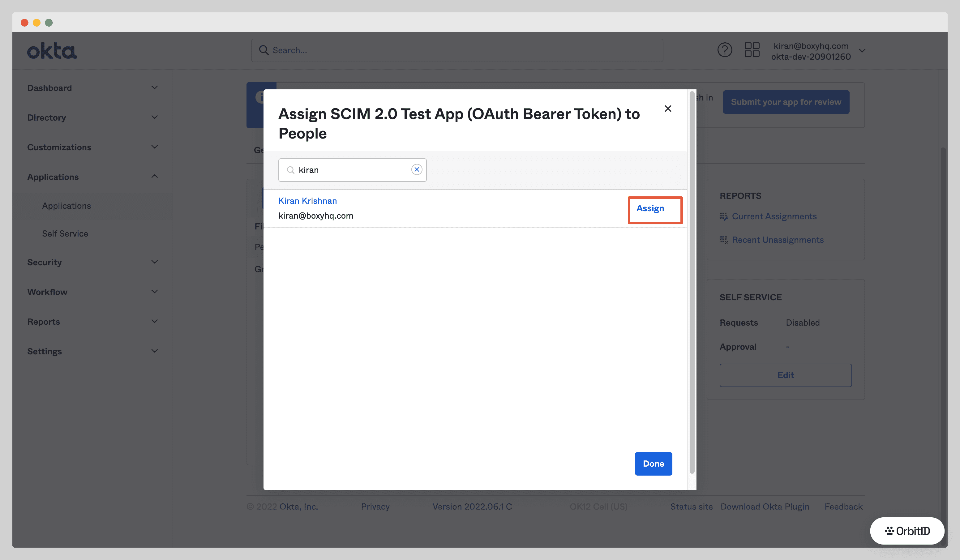
Task: Open the Feedback footer link
Action: coord(843,507)
